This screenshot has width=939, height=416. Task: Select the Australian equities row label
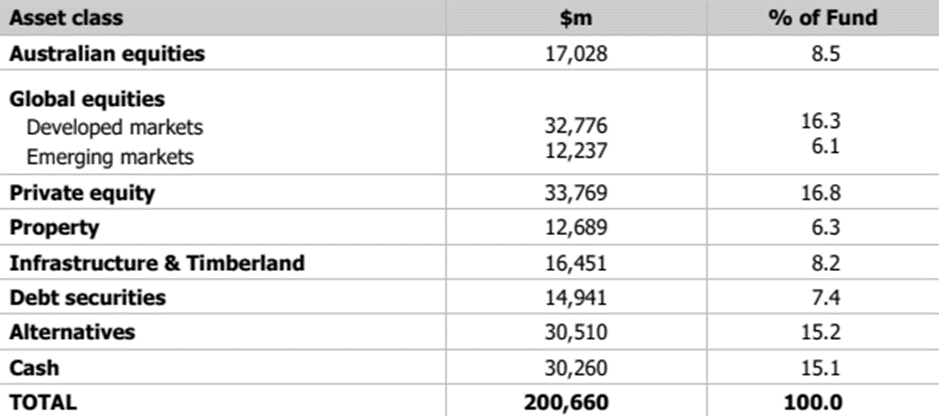(x=107, y=53)
